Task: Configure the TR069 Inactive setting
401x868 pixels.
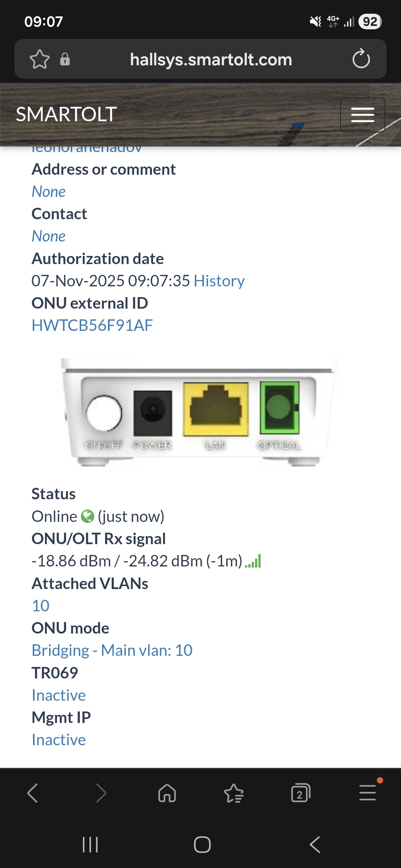Action: click(x=59, y=696)
